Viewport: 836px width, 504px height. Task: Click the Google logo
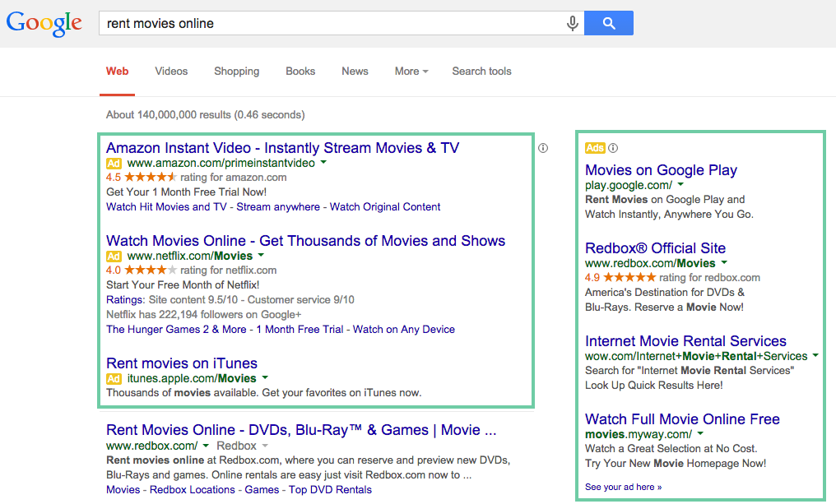[x=44, y=23]
